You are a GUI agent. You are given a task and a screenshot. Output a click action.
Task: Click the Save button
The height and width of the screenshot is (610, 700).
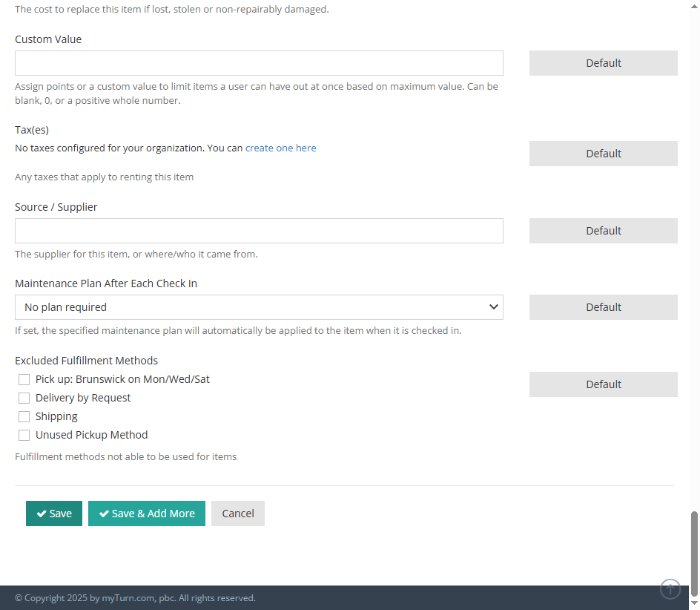(54, 514)
